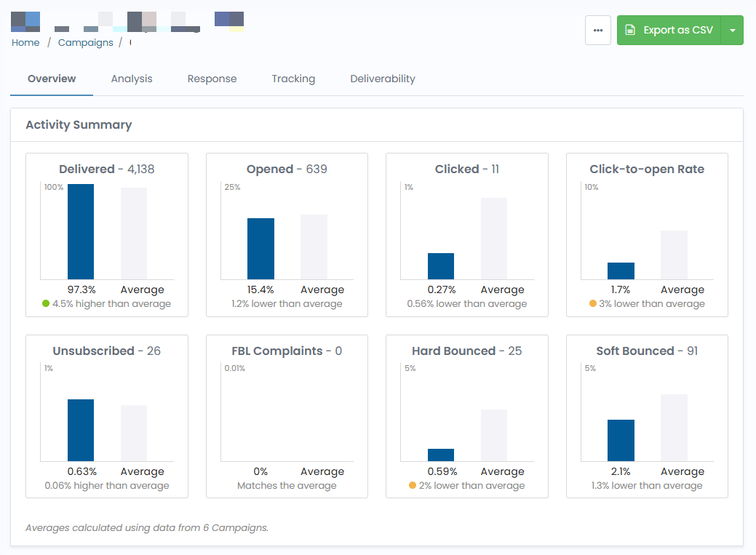Screen dimensions: 756x555
Task: Click the orange status dot under Click-to-open Rate
Action: tap(592, 303)
